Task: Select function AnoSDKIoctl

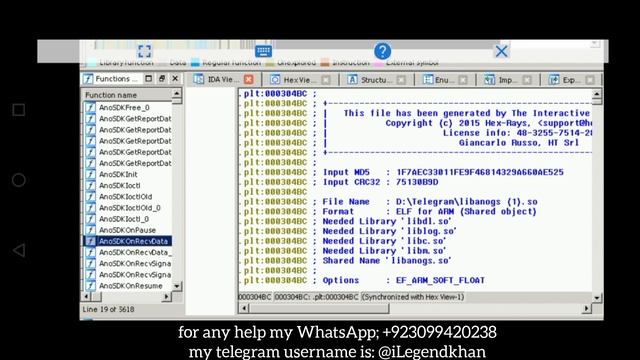Action: coord(119,185)
